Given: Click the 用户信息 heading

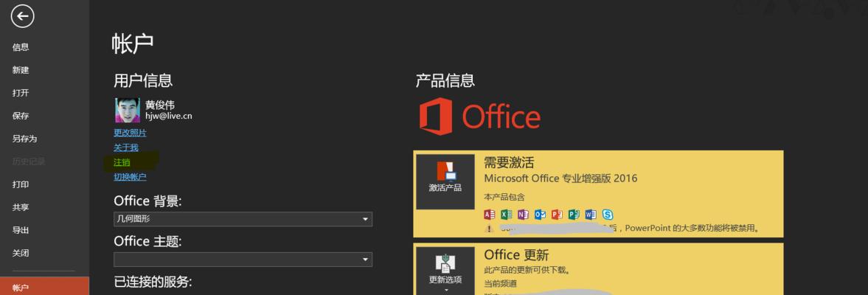Looking at the screenshot, I should [143, 81].
